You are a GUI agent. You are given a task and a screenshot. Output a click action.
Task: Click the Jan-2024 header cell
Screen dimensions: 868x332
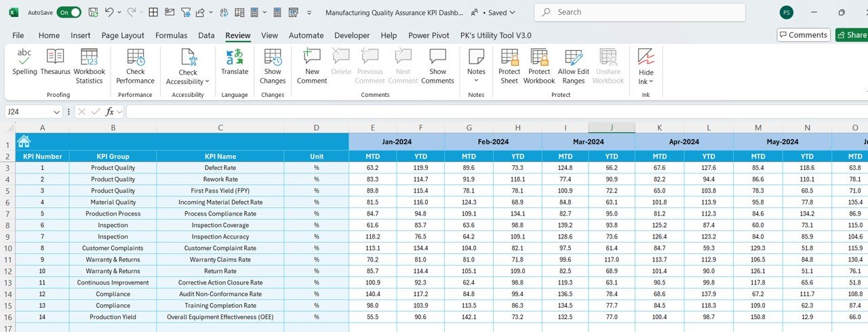(x=397, y=142)
